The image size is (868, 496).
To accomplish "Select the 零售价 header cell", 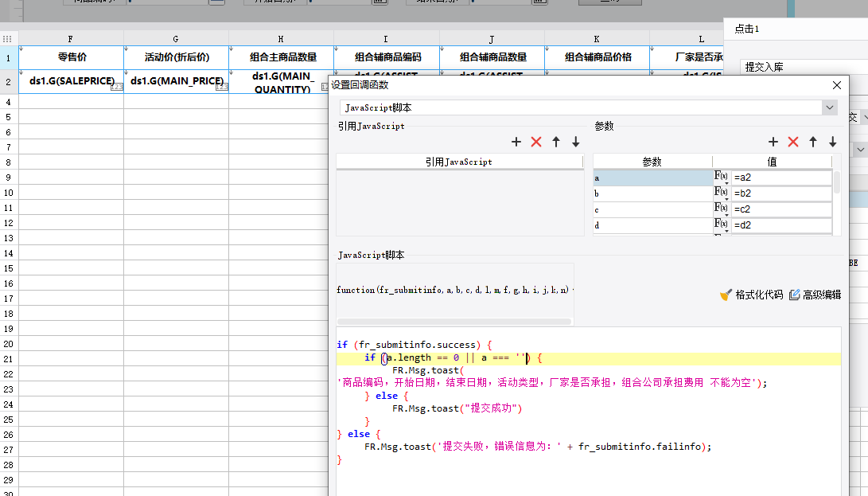I will coord(72,57).
